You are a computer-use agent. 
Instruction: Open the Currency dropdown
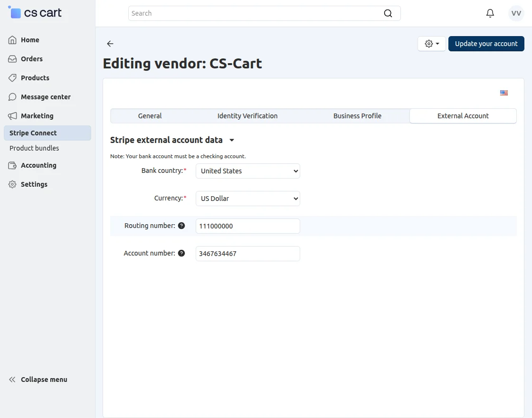pos(247,199)
